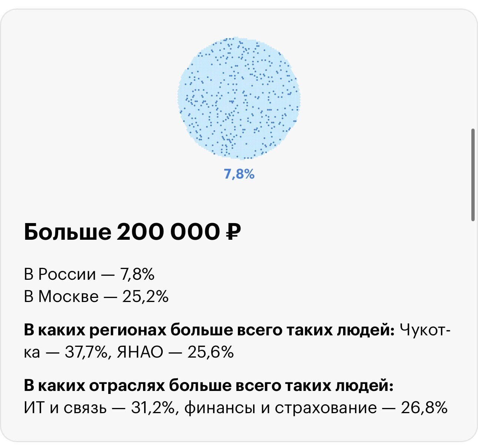Click the line «В России — 7,8%»
This screenshot has width=478, height=448.
pyautogui.click(x=89, y=274)
